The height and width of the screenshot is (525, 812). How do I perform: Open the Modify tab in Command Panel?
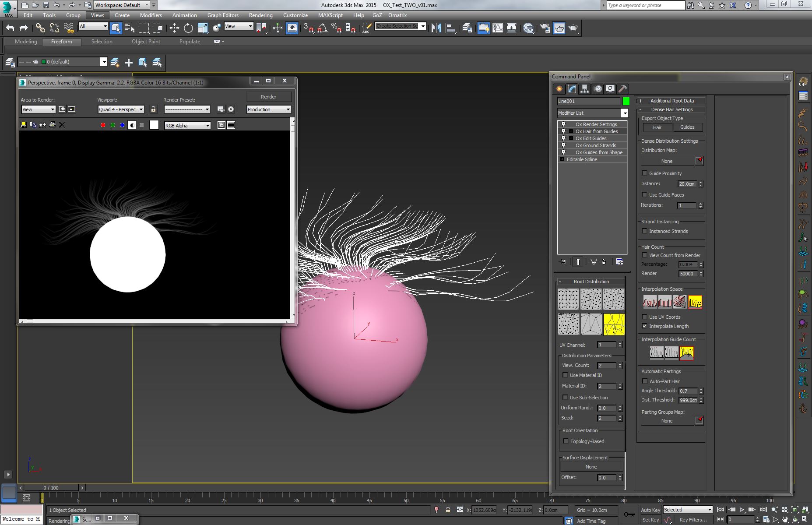pos(572,89)
